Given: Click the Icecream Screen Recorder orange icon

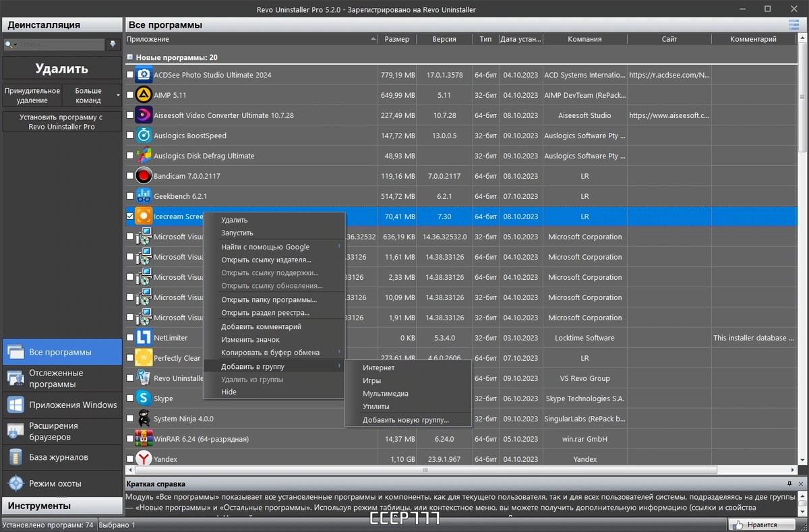Looking at the screenshot, I should coord(144,216).
